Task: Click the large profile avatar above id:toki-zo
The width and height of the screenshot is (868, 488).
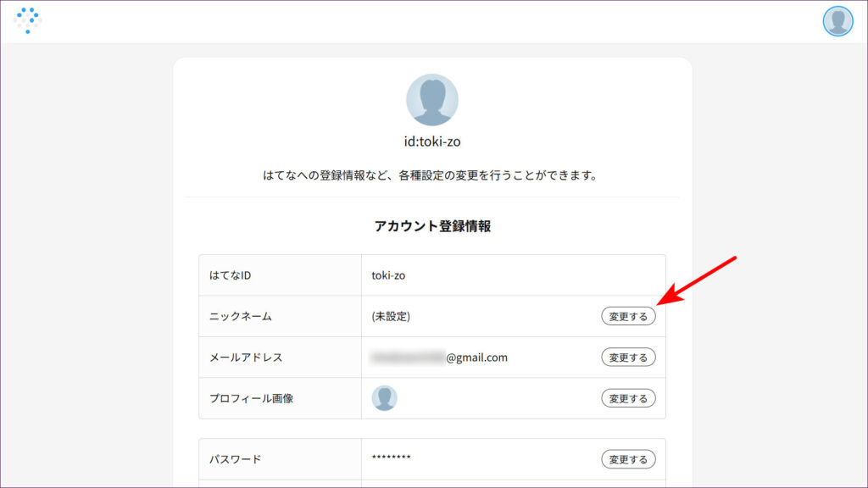Action: [x=432, y=100]
